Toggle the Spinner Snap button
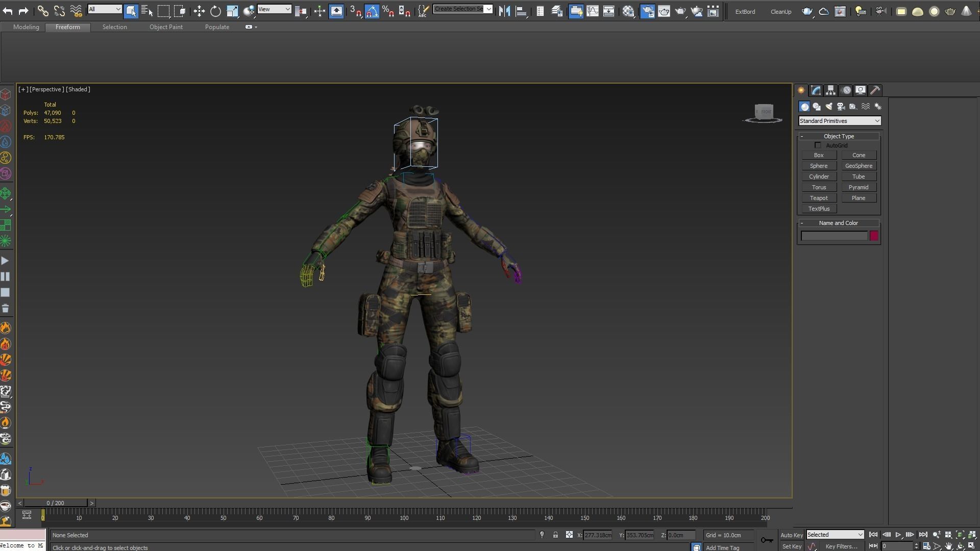The width and height of the screenshot is (980, 551). 405,11
